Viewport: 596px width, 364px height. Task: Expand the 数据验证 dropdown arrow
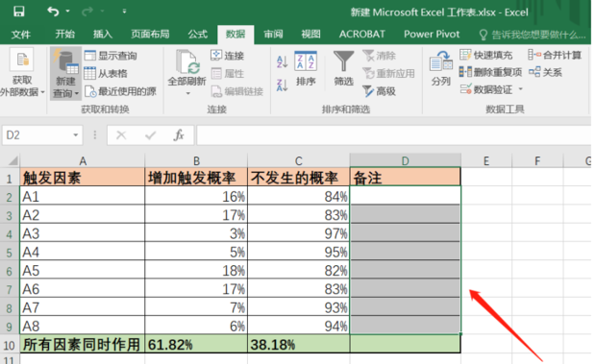tap(521, 89)
